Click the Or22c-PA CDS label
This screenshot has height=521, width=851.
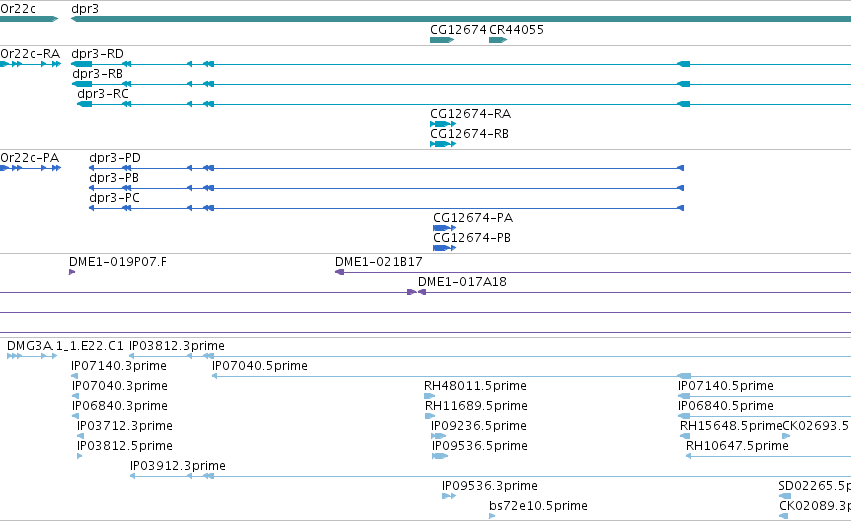[x=30, y=158]
